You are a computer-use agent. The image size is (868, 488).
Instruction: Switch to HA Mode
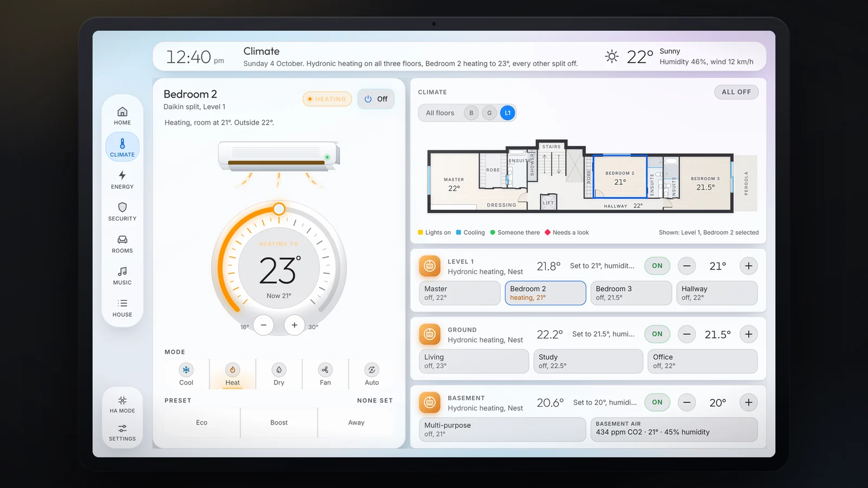pos(122,404)
